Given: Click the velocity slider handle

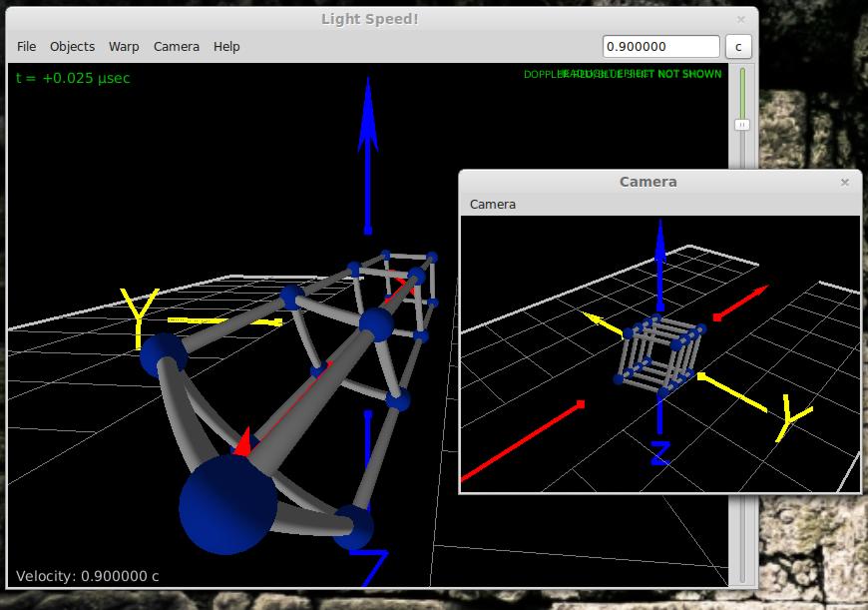Looking at the screenshot, I should [x=742, y=125].
